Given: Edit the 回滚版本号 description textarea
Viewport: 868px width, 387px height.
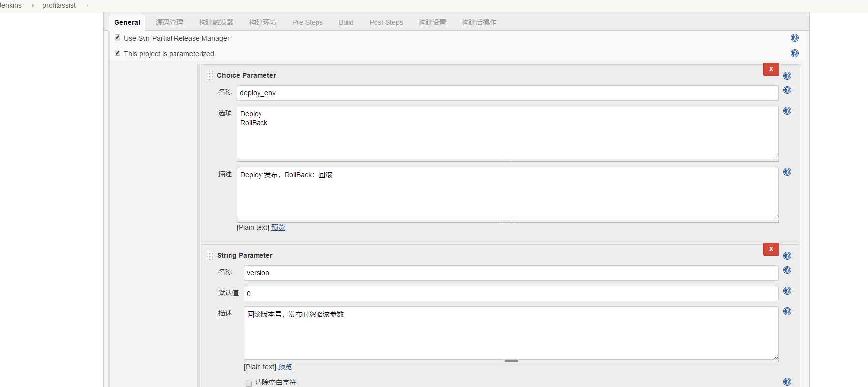Looking at the screenshot, I should (511, 333).
